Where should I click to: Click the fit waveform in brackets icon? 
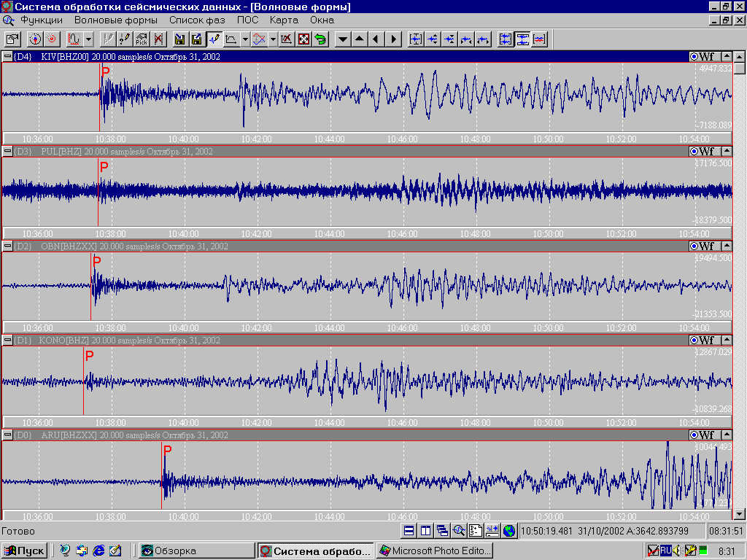pyautogui.click(x=416, y=39)
